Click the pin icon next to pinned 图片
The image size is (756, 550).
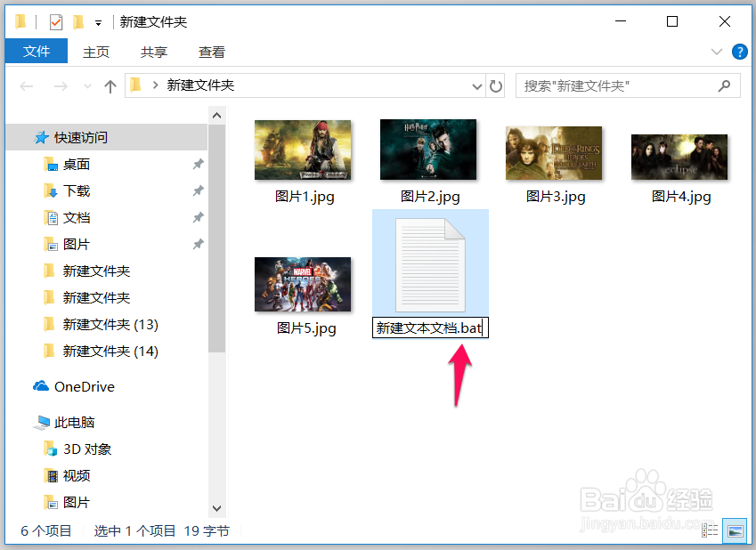(198, 245)
